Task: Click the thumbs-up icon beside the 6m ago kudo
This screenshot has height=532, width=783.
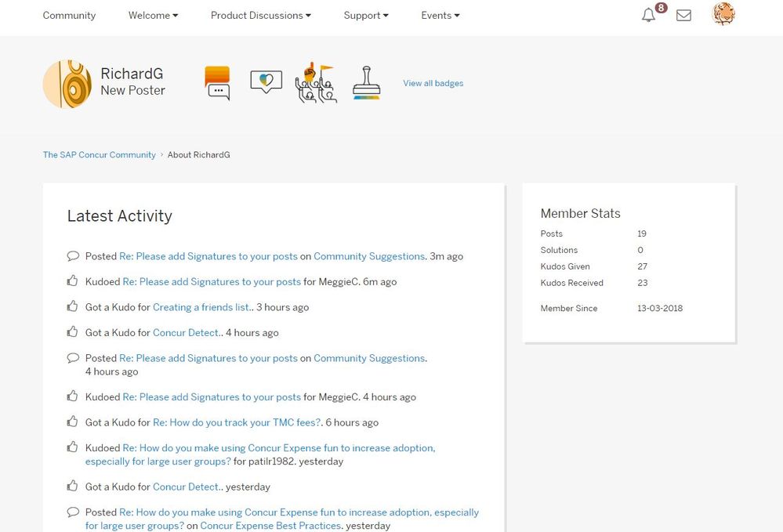Action: (73, 281)
